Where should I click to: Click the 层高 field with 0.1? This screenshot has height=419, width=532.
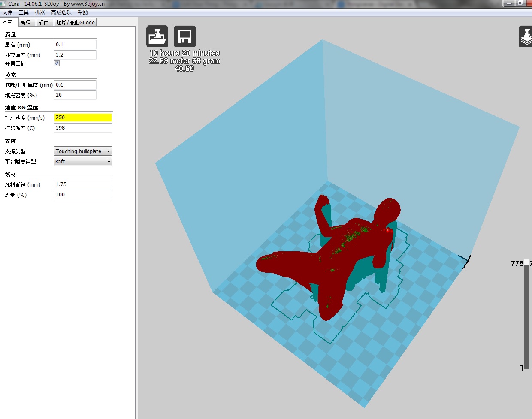[x=75, y=45]
